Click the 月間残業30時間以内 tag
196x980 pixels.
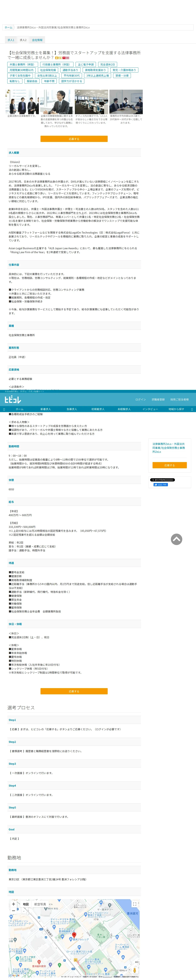coord(22,70)
